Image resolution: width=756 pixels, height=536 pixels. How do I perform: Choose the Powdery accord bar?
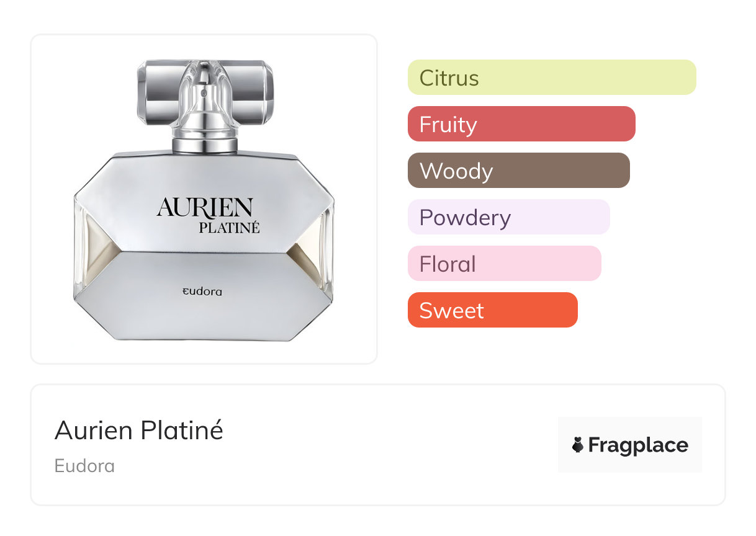pos(508,217)
